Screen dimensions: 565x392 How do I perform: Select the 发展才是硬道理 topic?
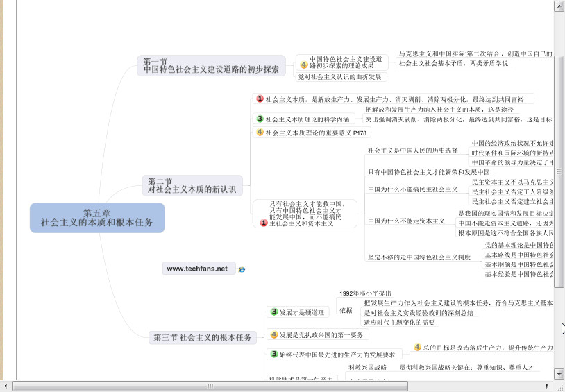coord(298,312)
